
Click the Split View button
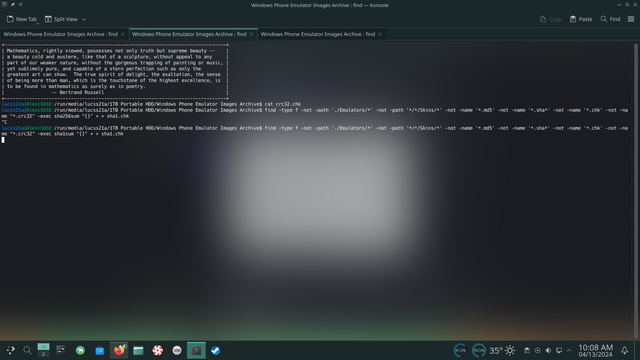(x=61, y=19)
